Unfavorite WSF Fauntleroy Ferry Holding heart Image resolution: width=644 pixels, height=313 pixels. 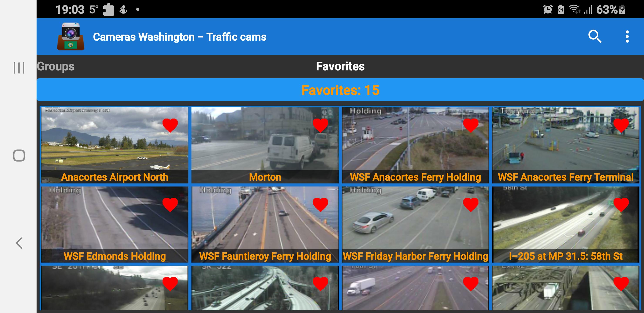click(320, 205)
